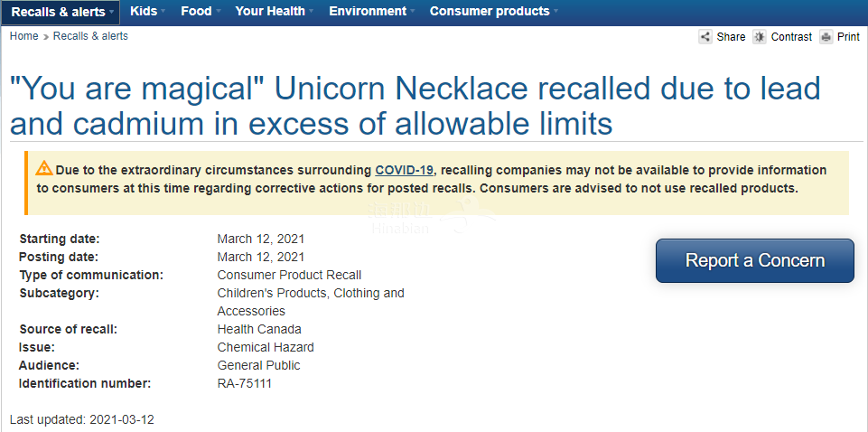
Task: Expand the Recalls & alerts dropdown arrow
Action: click(x=112, y=12)
